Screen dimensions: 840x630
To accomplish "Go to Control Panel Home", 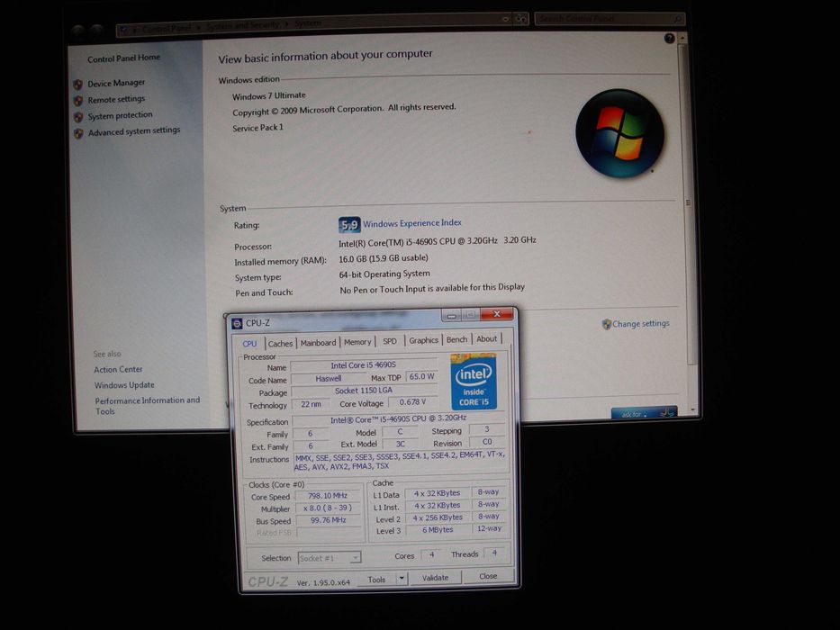I will click(123, 58).
